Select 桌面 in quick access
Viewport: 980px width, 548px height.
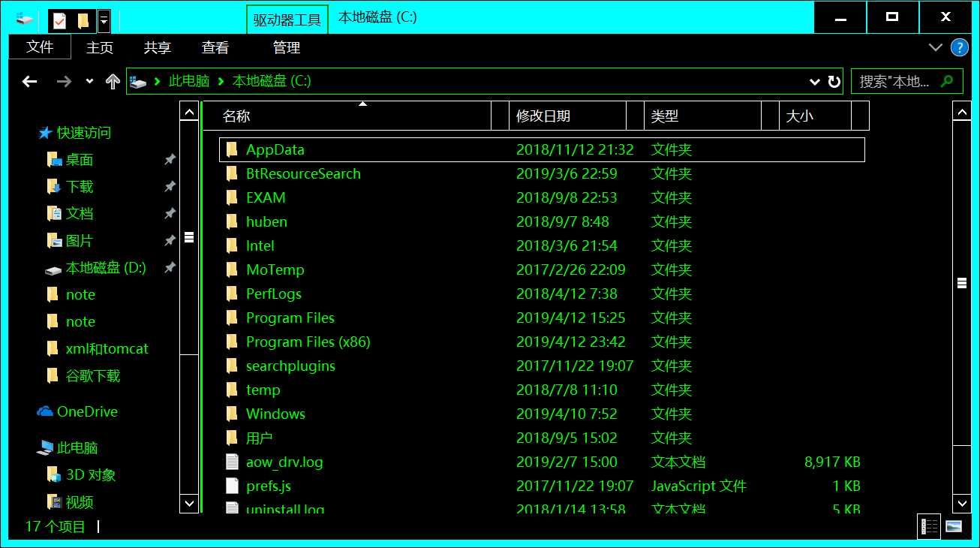point(70,160)
